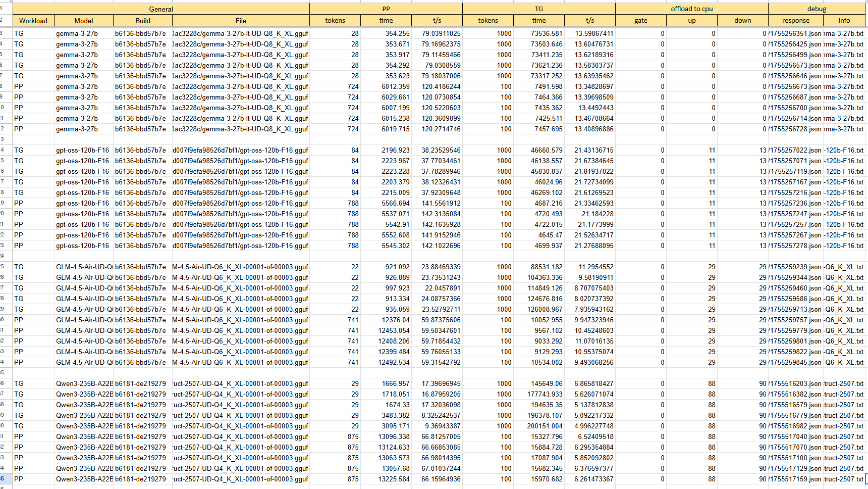The width and height of the screenshot is (868, 489).
Task: Select cell with value 6.261473367
Action: [590, 479]
